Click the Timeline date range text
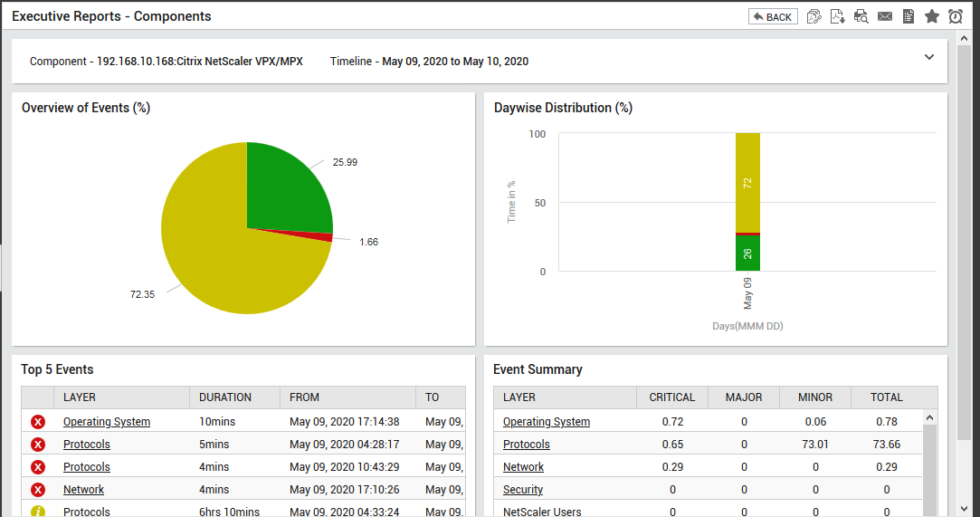The image size is (980, 517). pos(456,62)
